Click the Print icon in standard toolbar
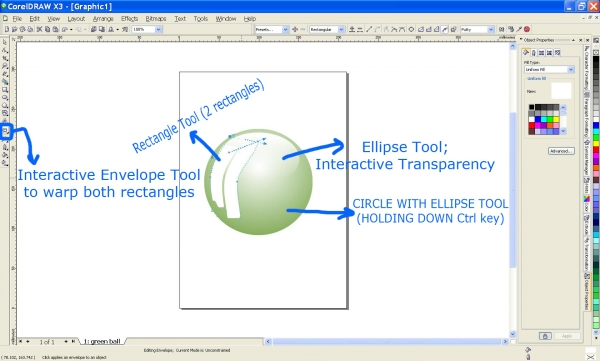 point(31,29)
